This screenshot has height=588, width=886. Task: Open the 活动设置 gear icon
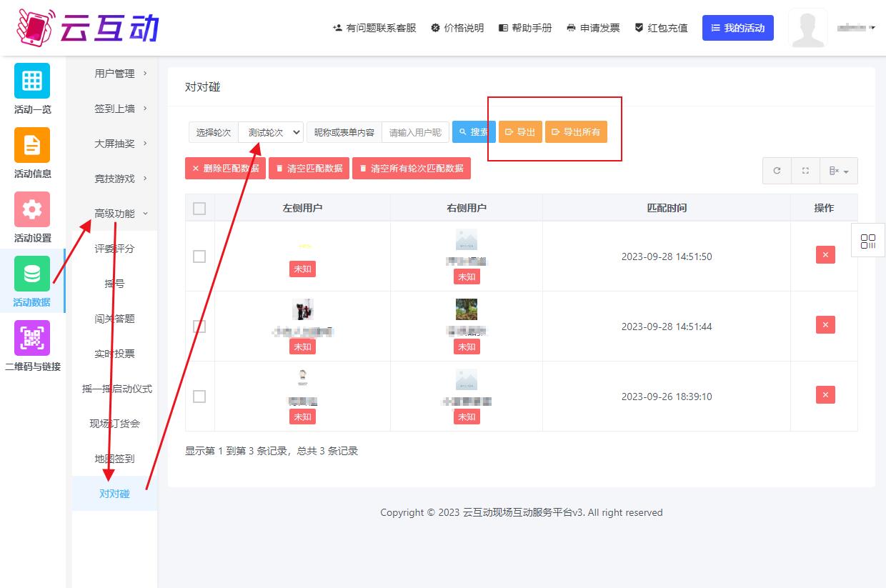pos(32,209)
